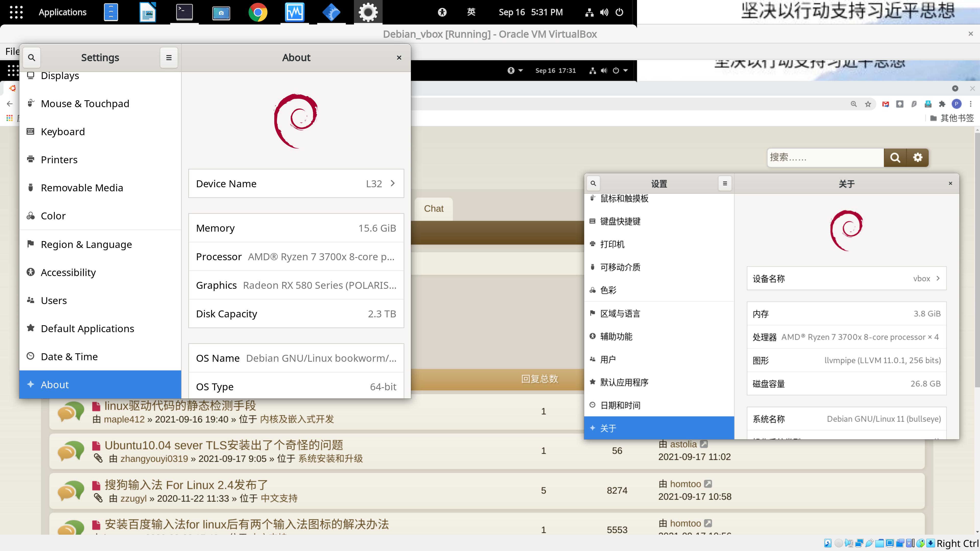Click 磁盘容量 26.8 GB row

pos(847,383)
